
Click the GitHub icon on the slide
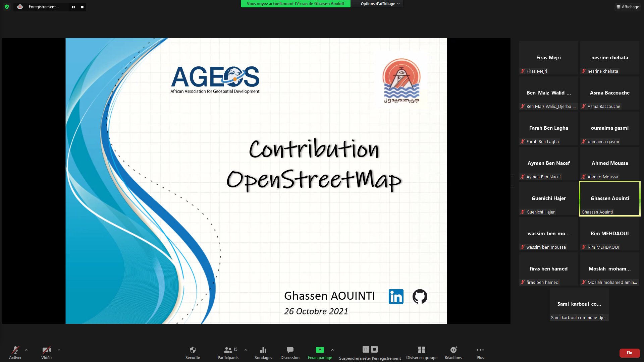420,297
